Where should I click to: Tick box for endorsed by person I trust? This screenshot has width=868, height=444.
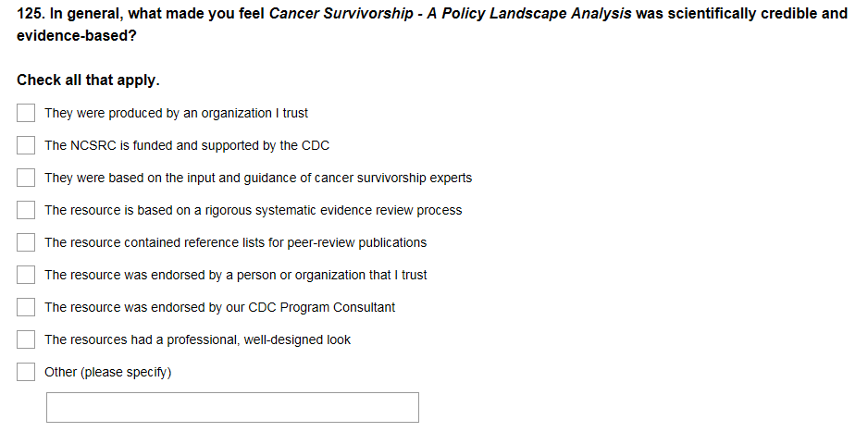[27, 275]
